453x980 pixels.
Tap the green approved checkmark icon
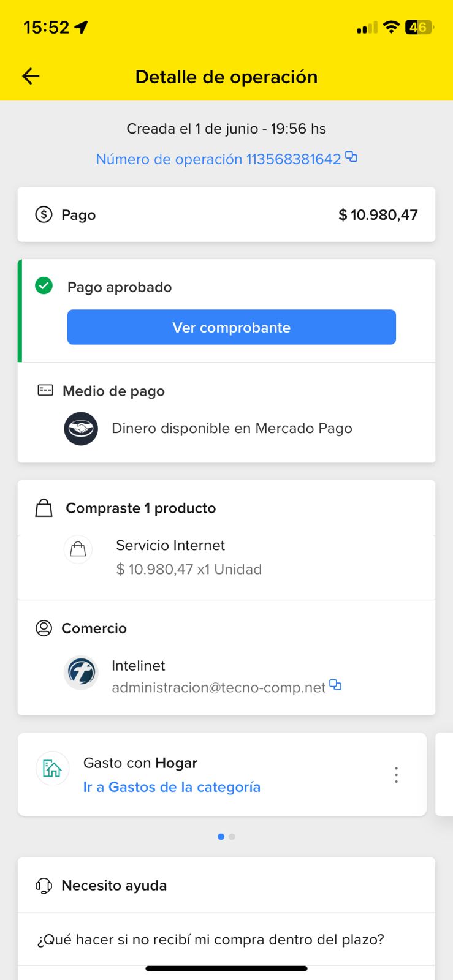[44, 285]
